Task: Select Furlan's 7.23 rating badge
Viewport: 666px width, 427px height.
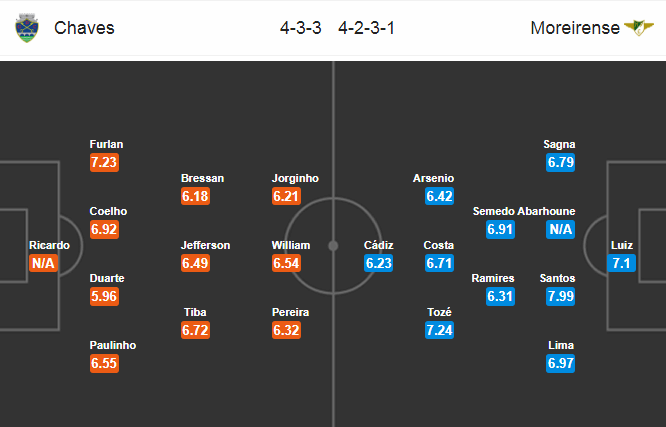Action: (x=104, y=162)
